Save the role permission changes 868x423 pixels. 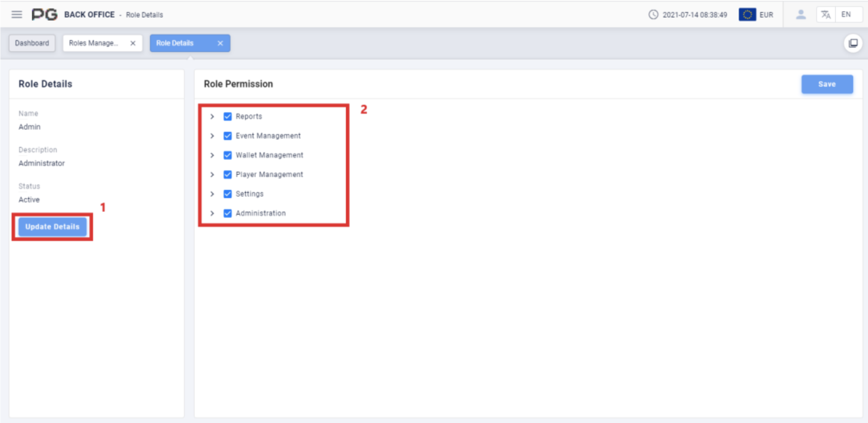(826, 84)
